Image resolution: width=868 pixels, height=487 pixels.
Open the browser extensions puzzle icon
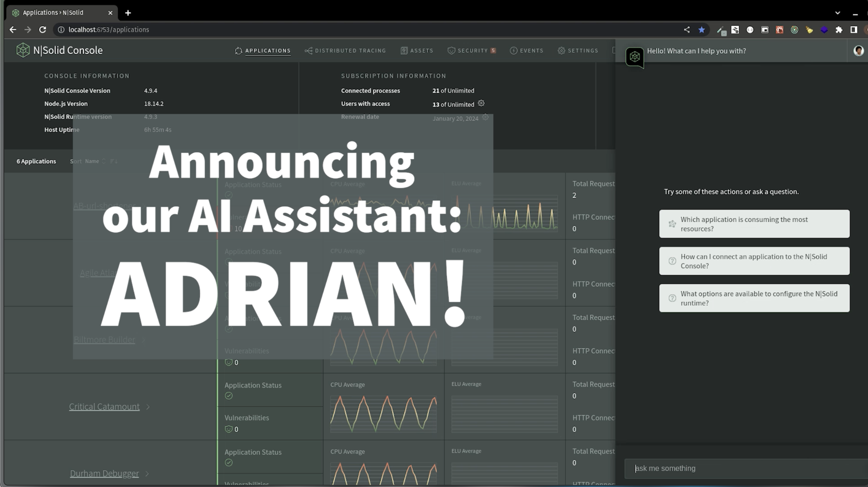click(839, 30)
